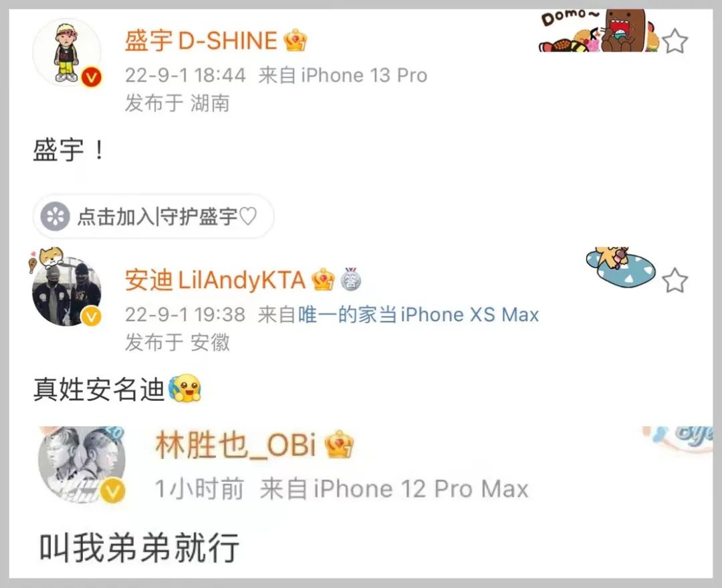Open the 唯一的家当 iPhone XS Max link
The height and width of the screenshot is (588, 722).
pyautogui.click(x=418, y=315)
